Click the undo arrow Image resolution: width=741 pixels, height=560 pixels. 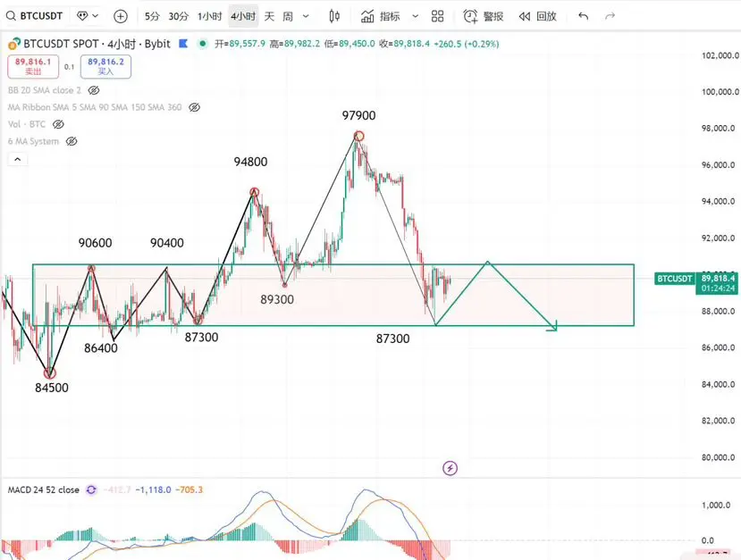click(x=583, y=17)
